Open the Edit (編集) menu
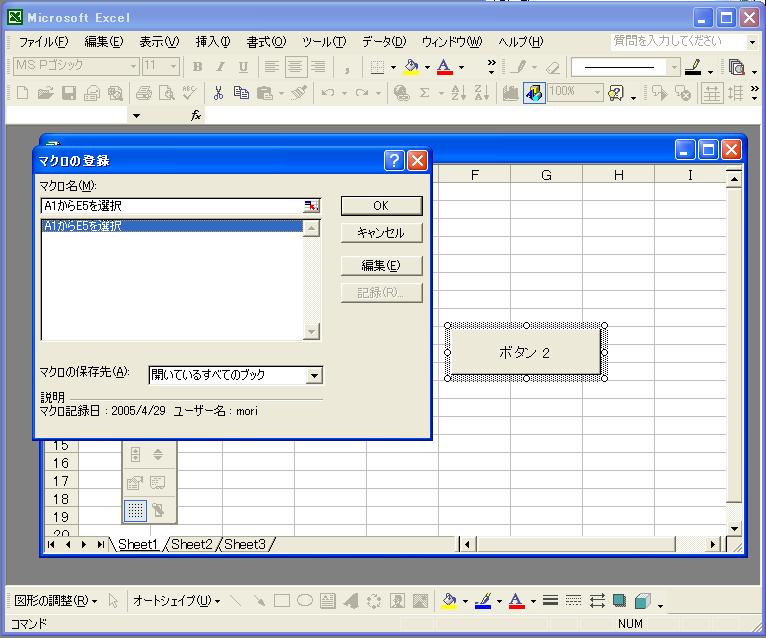The image size is (766, 638). [104, 42]
